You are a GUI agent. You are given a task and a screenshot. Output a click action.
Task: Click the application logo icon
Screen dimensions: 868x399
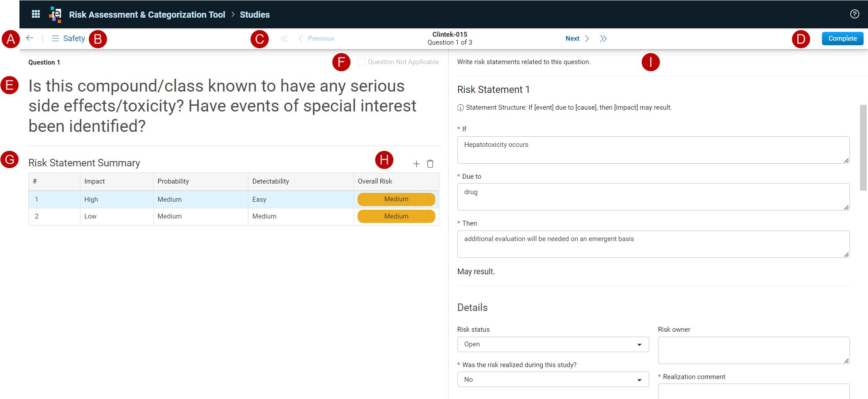point(55,15)
